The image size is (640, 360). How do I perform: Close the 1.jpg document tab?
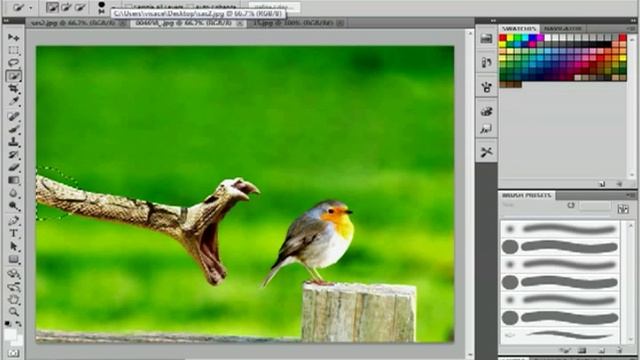[340, 24]
